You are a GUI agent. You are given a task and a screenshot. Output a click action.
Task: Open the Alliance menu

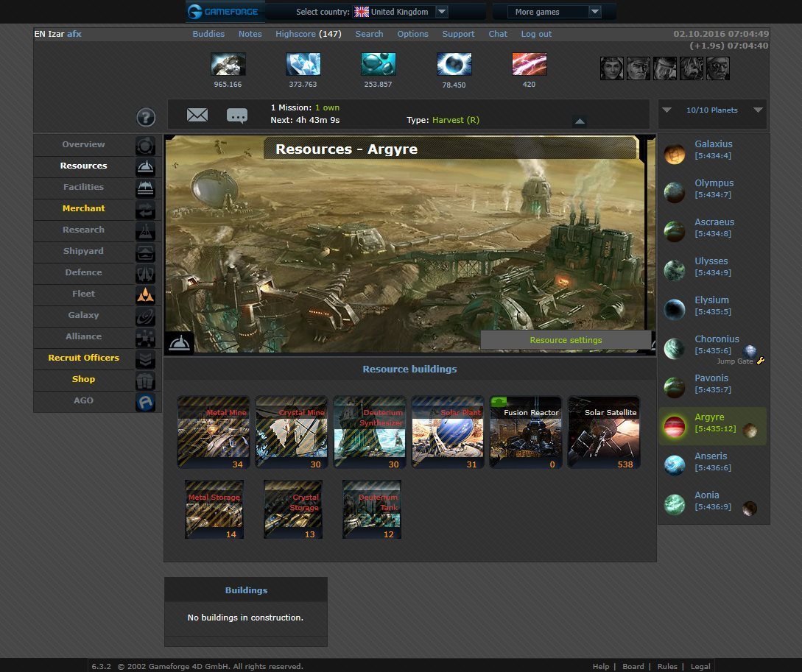83,337
